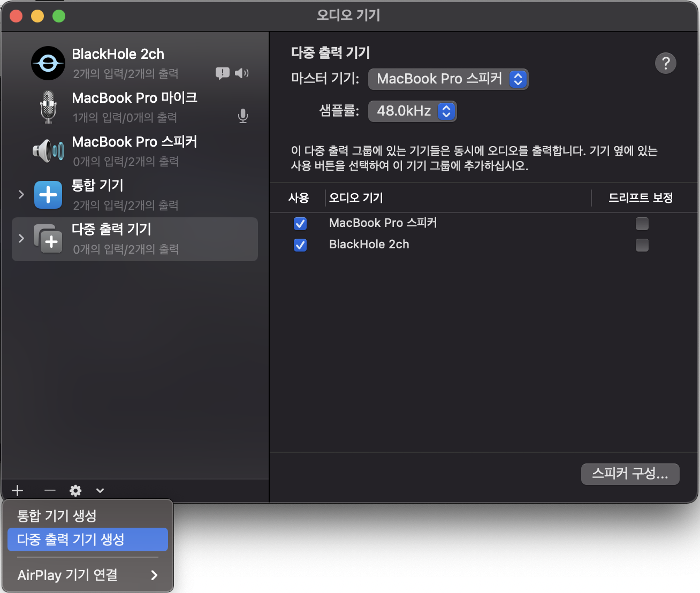Click the 다중 출력 기기 heading in right pane
Image resolution: width=700 pixels, height=593 pixels.
click(331, 52)
